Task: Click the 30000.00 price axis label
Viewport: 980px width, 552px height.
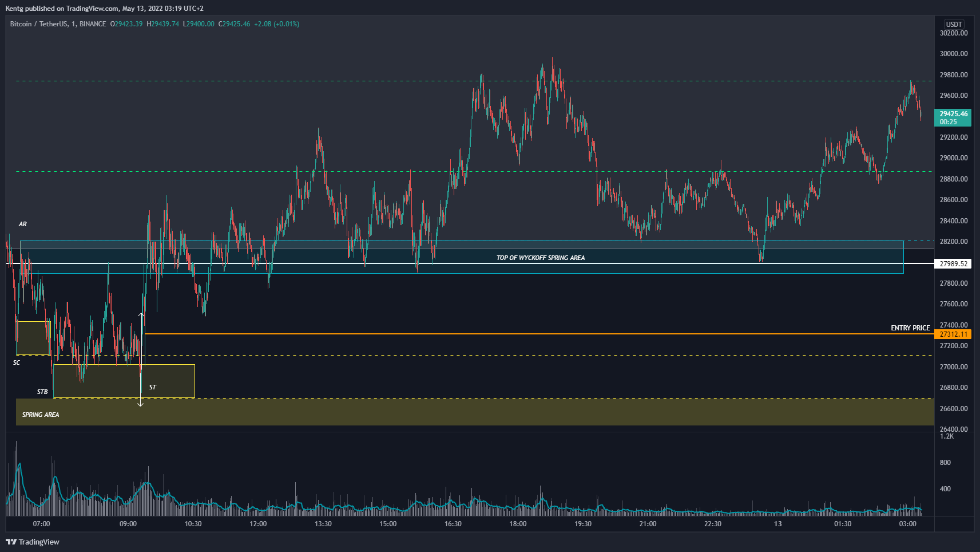Action: [x=954, y=54]
